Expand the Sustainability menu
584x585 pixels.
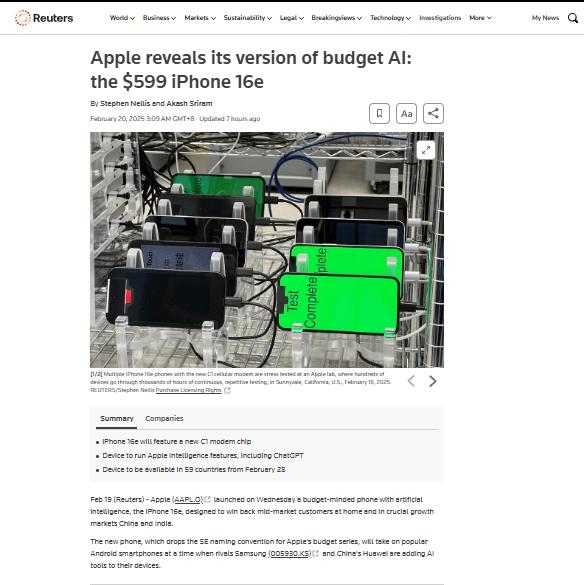(x=247, y=18)
